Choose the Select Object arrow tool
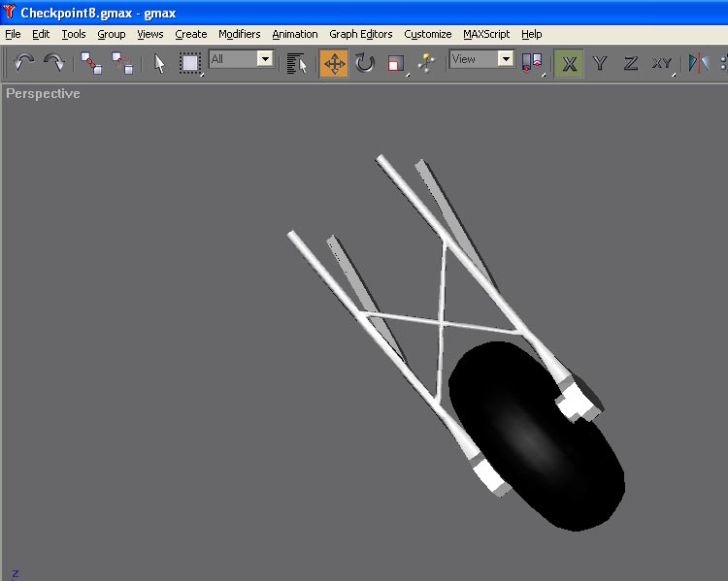Screen dimensions: 728x581 [160, 63]
